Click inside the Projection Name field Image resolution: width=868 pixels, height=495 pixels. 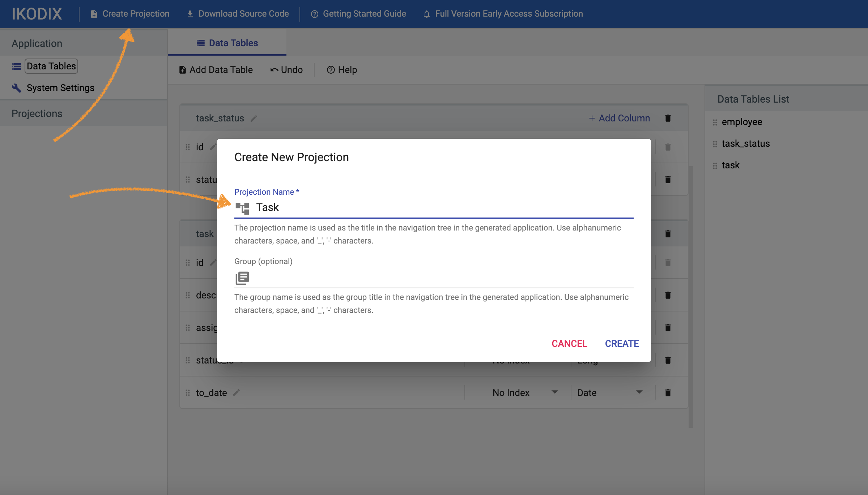pyautogui.click(x=398, y=207)
